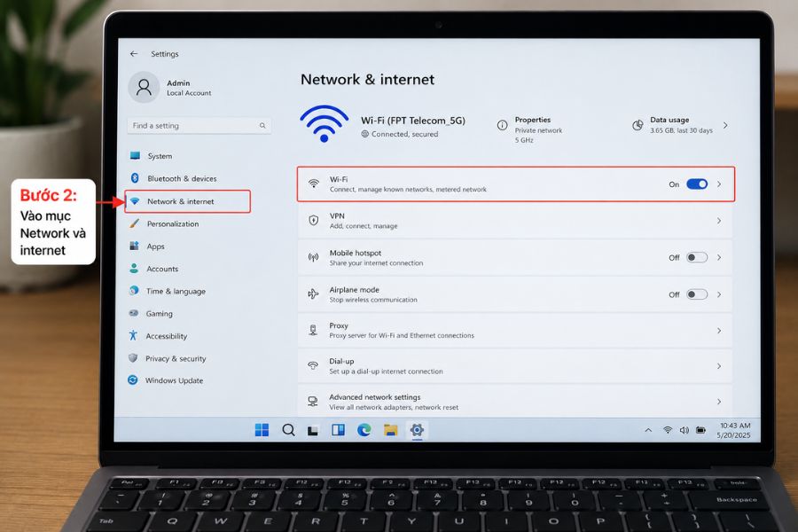Click the Admin Local Account name
The width and height of the screenshot is (798, 532).
tap(189, 88)
